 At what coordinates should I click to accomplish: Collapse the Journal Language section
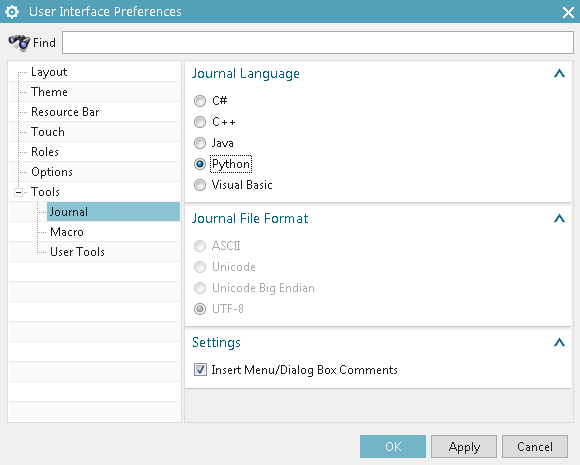(x=559, y=74)
